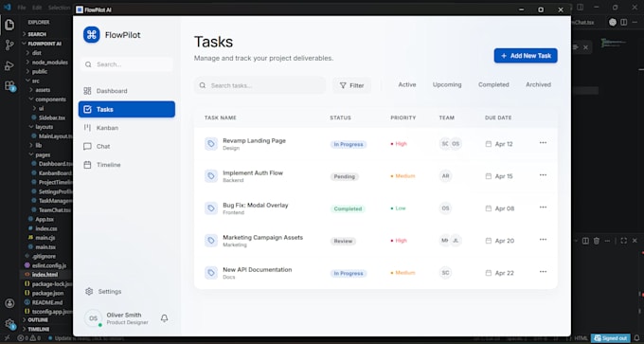Click the Task Name column header
This screenshot has width=644, height=344.
(221, 118)
